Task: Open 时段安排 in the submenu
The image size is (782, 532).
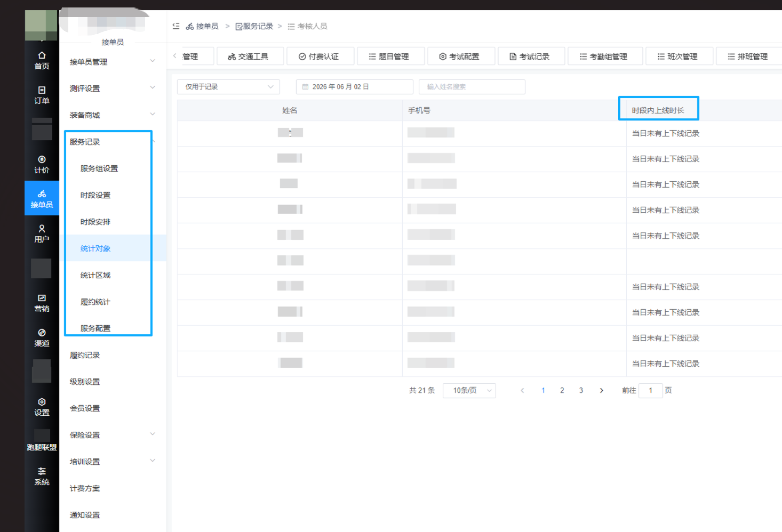Action: [x=95, y=222]
